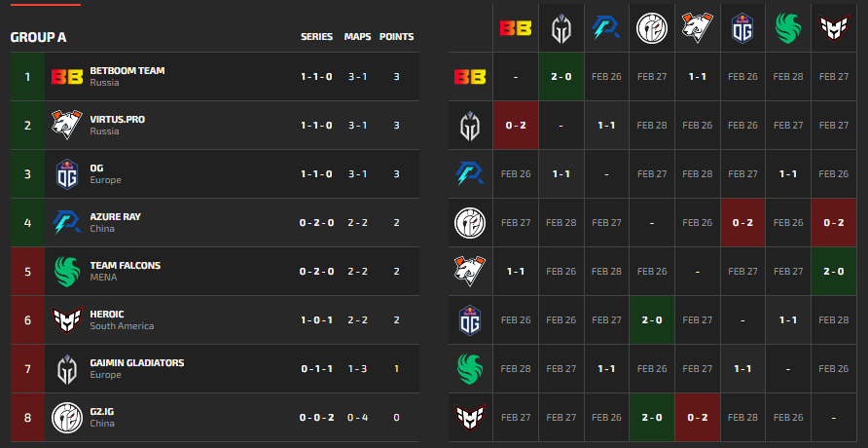Viewport: 868px width, 448px height.
Task: Click the GROUP A heading
Action: click(38, 37)
